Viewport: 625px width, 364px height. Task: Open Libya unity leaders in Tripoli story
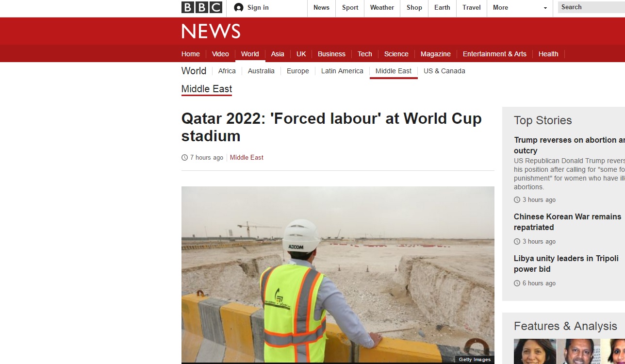coord(566,264)
